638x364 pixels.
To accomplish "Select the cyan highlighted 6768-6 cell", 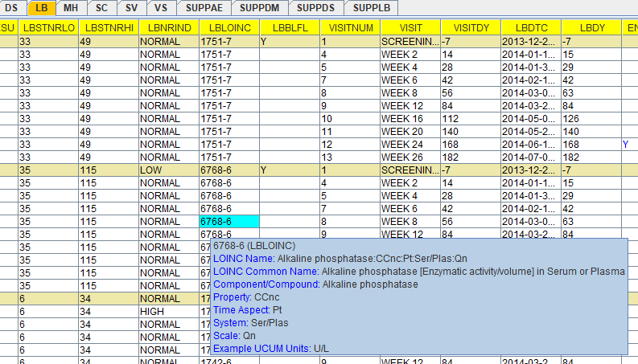I will tap(228, 221).
